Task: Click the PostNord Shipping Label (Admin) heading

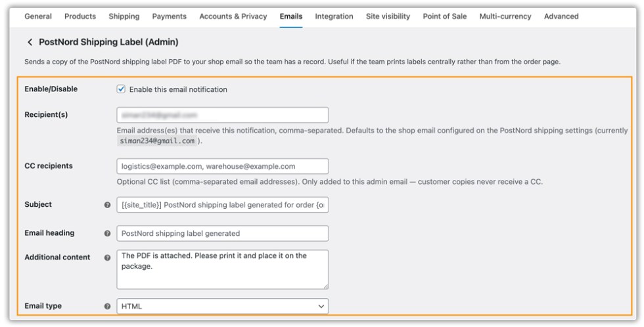Action: [x=108, y=42]
